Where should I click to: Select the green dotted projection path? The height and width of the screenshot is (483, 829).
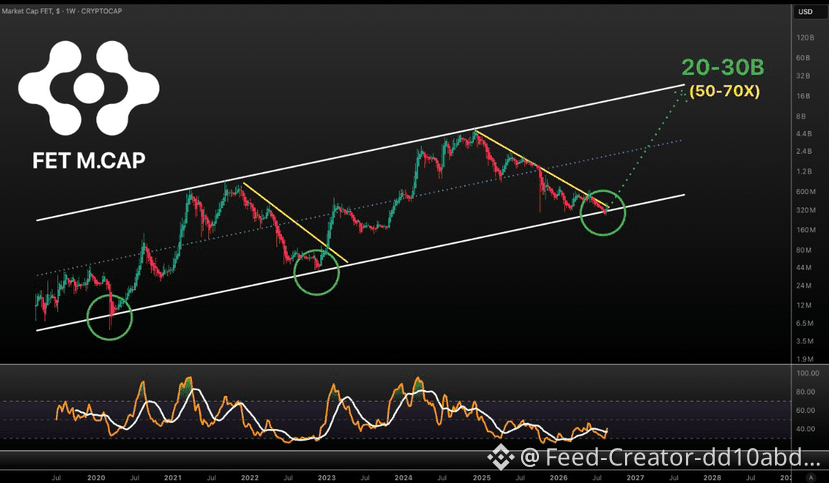click(x=650, y=147)
